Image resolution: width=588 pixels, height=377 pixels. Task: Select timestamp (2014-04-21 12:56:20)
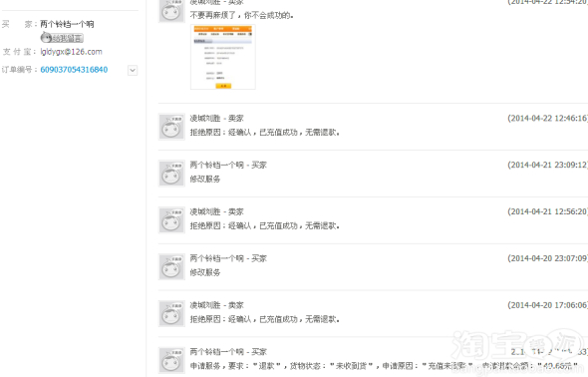pos(547,211)
